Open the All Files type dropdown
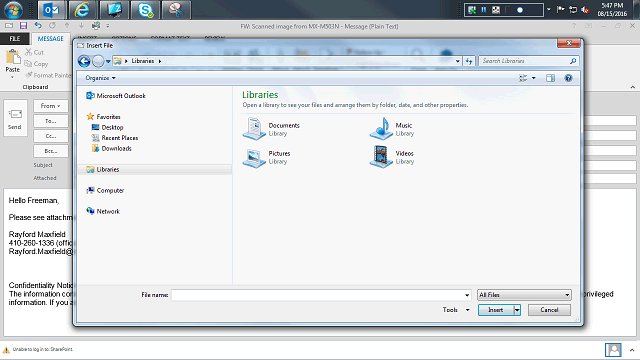This screenshot has height=360, width=640. [524, 295]
